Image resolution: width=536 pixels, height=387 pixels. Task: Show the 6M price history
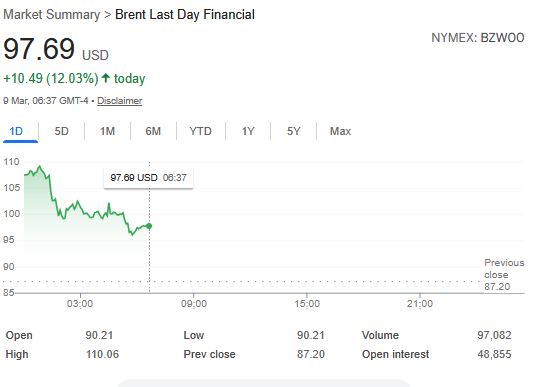153,131
